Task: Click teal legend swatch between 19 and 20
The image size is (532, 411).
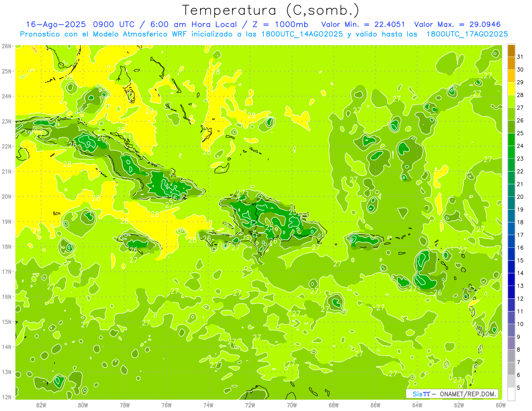Action: click(x=511, y=203)
